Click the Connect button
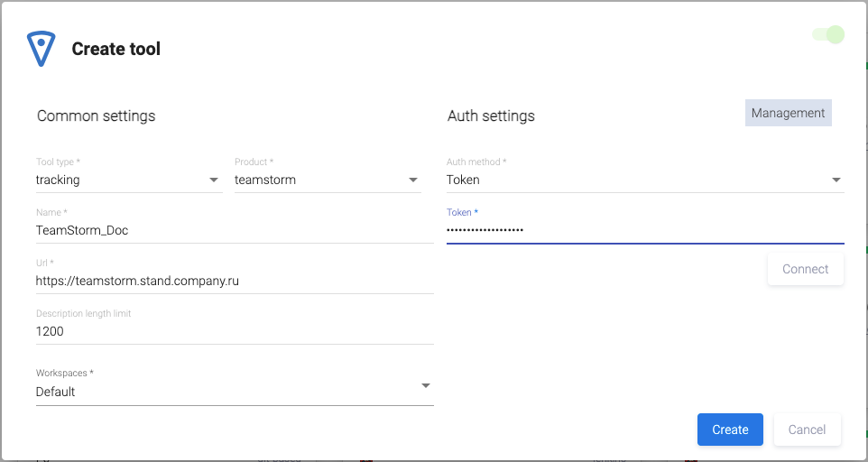The height and width of the screenshot is (462, 868). [x=805, y=269]
